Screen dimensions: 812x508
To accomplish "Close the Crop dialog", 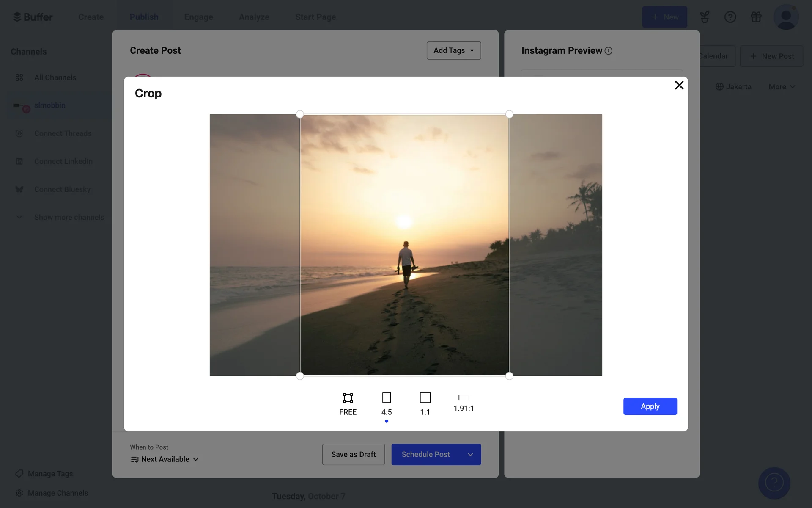I will click(x=679, y=86).
